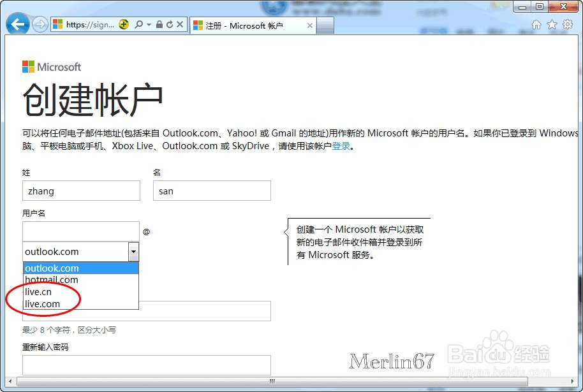Viewport: 583px width, 392px height.
Task: Click the search magnifier icon in address bar
Action: (138, 24)
